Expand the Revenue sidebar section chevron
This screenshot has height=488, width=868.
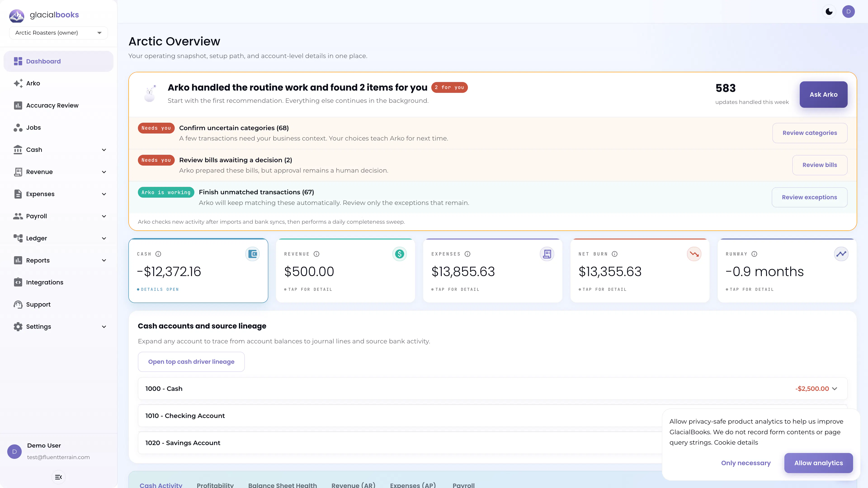pos(104,172)
